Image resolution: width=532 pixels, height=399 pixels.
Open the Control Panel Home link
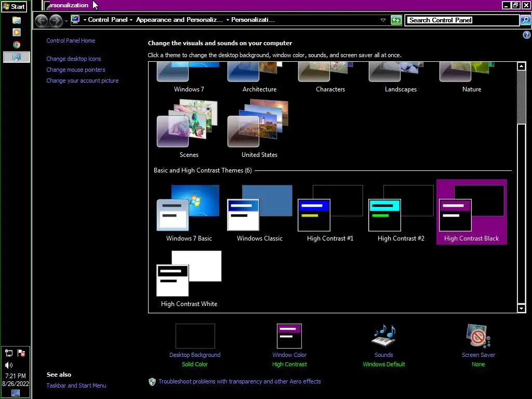click(x=71, y=41)
